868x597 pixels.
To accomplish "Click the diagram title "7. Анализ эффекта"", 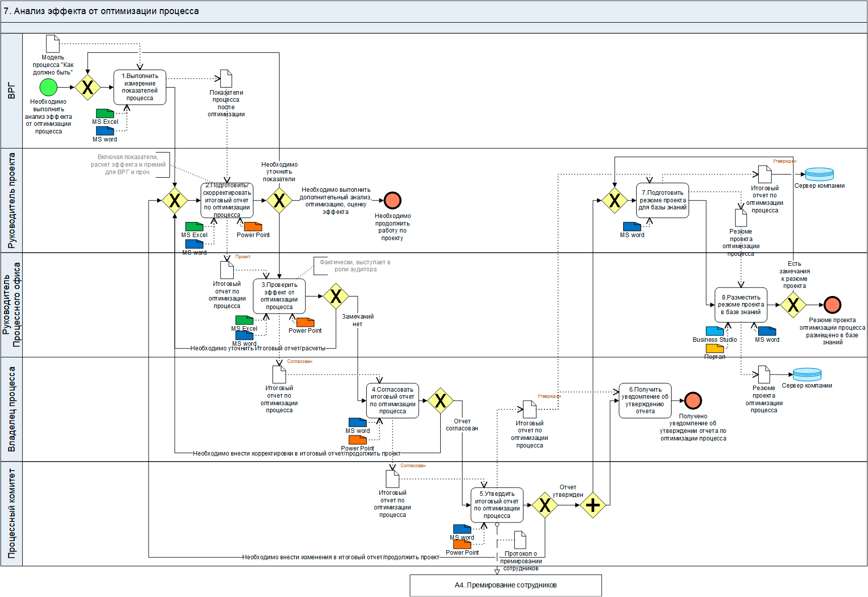I will pyautogui.click(x=101, y=11).
